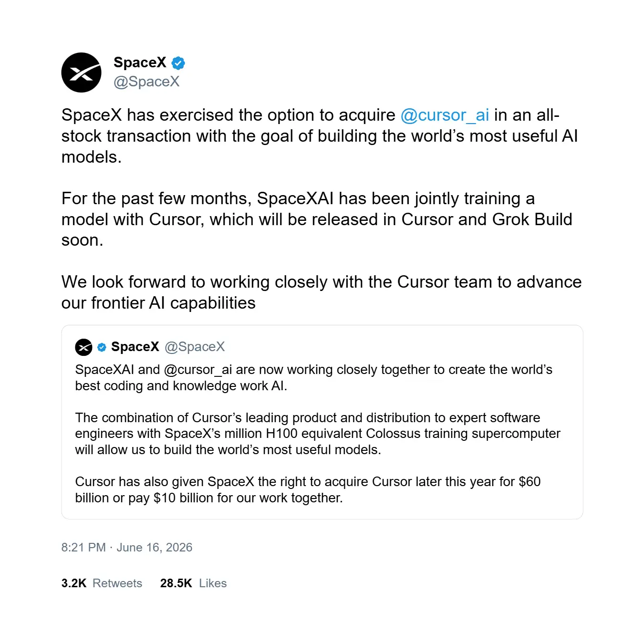This screenshot has height=644, width=644.
Task: Open the @cursor_ai mention link
Action: click(x=445, y=115)
